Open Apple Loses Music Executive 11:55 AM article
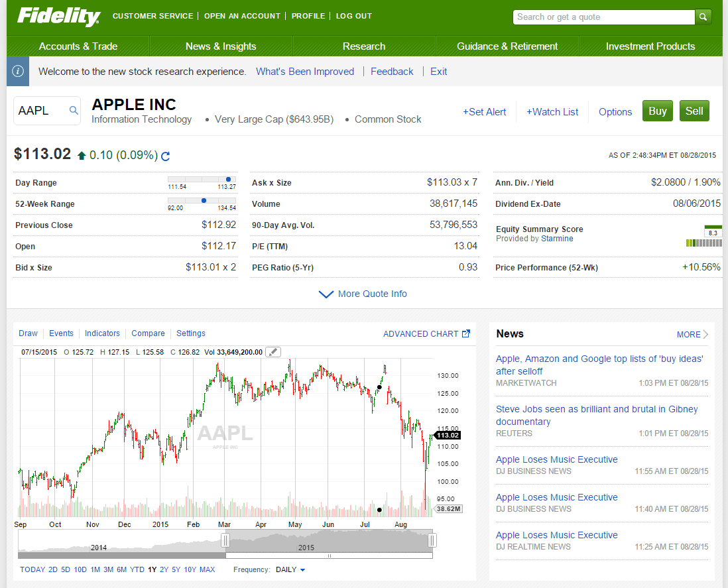Viewport: 728px width, 588px height. tap(557, 459)
